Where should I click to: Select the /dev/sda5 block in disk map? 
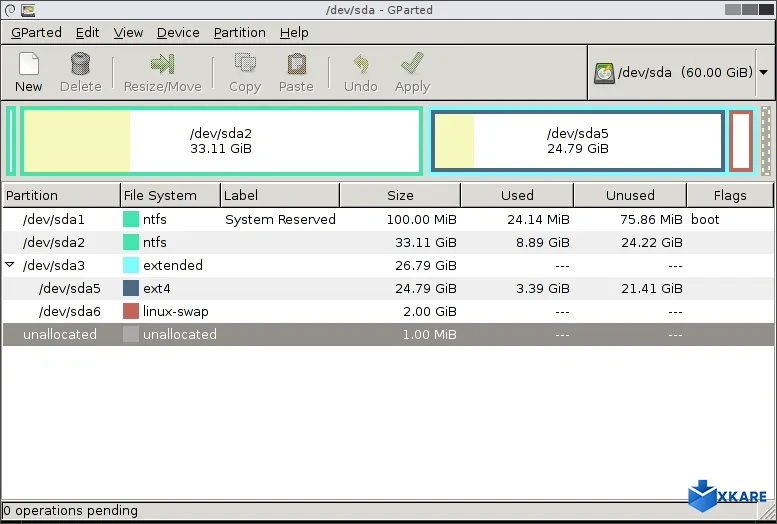click(x=577, y=141)
